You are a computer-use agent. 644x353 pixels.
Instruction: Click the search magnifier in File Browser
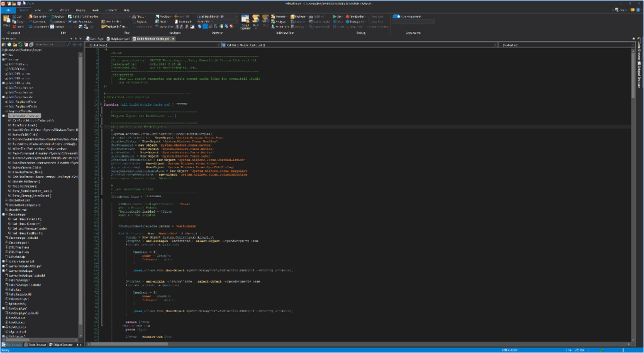[x=69, y=45]
